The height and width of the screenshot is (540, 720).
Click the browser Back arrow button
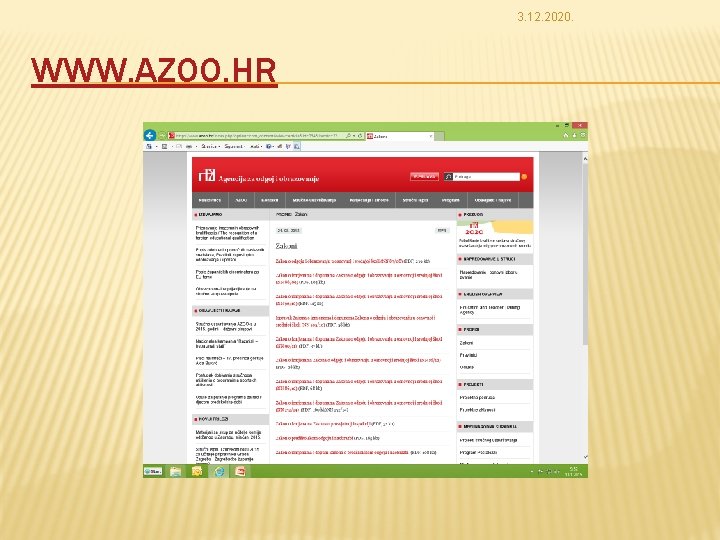pos(150,135)
